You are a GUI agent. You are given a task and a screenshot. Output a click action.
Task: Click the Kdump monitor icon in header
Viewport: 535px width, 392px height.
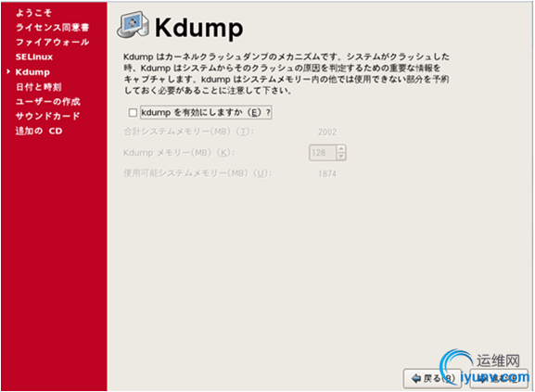134,25
